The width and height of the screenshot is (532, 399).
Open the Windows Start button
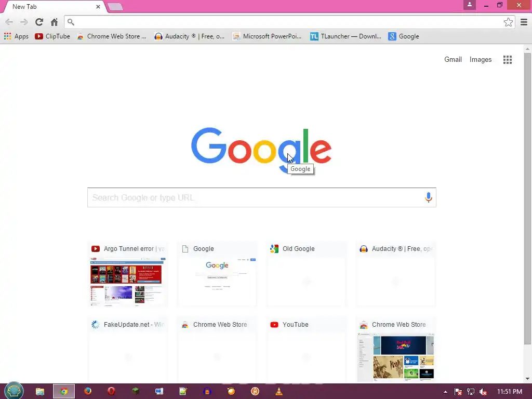click(x=14, y=391)
